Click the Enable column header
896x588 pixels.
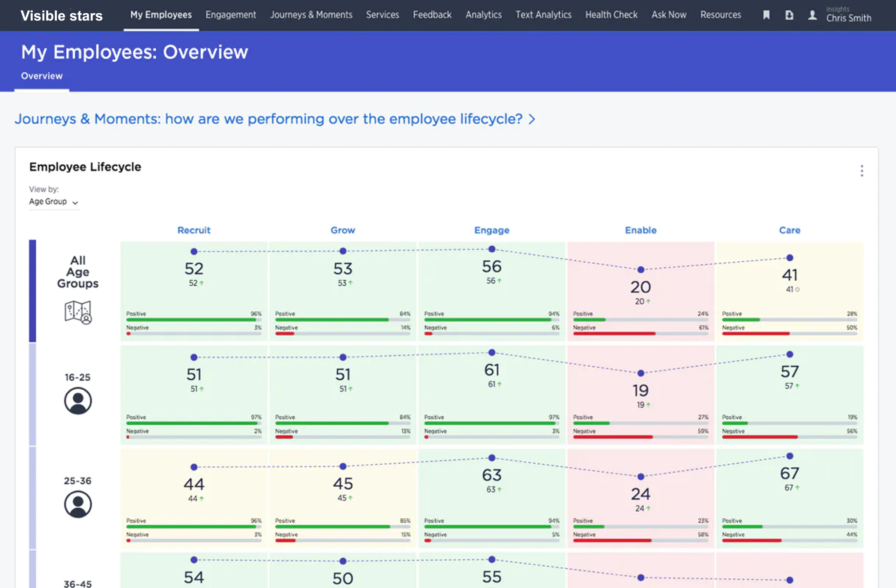(640, 230)
